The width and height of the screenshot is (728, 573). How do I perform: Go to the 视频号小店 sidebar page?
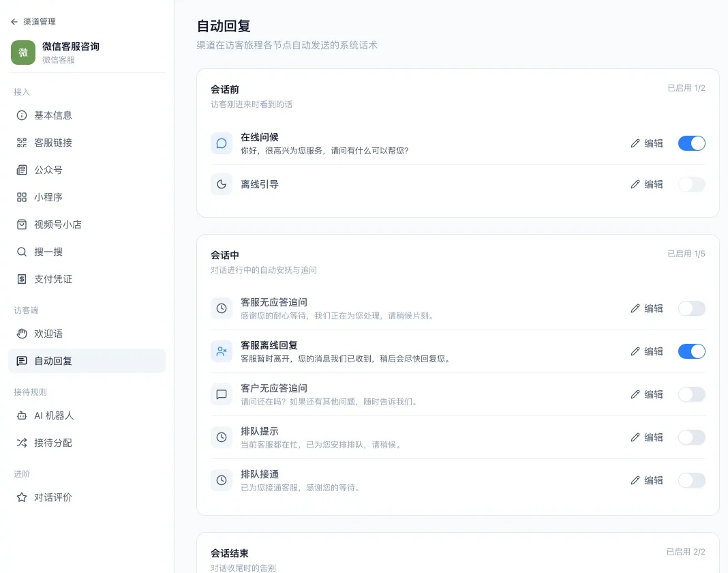pyautogui.click(x=87, y=224)
